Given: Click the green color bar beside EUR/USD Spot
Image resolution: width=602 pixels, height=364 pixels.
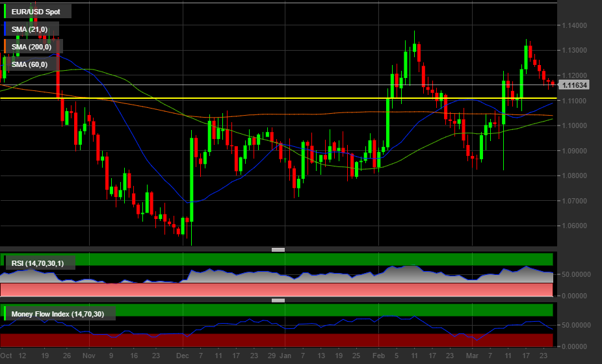Looking at the screenshot, I should click(x=5, y=11).
